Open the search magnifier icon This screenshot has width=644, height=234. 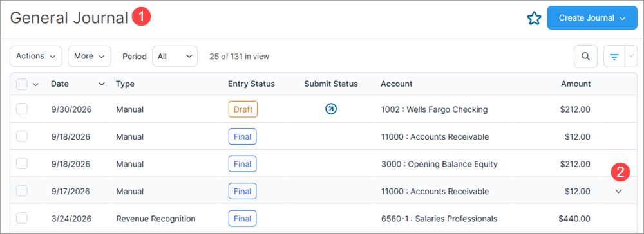click(585, 57)
